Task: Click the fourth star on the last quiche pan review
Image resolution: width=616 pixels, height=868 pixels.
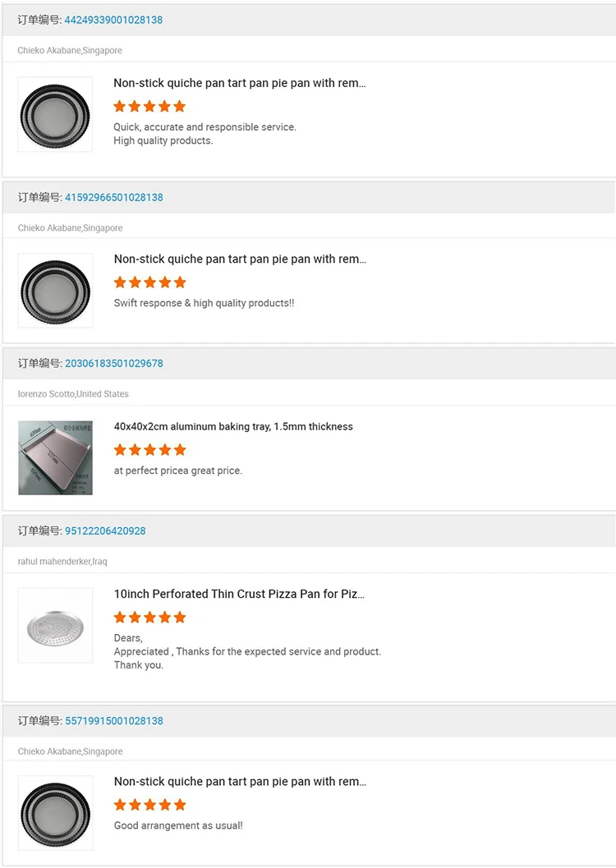Action: 165,805
